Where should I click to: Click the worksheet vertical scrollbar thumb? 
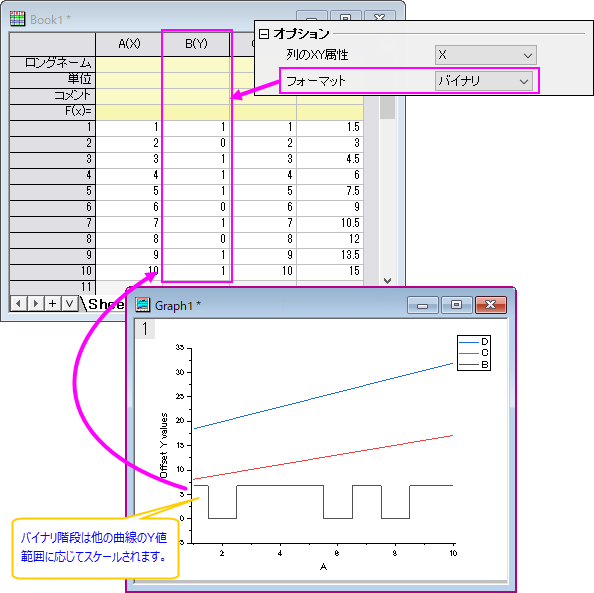coord(387,107)
